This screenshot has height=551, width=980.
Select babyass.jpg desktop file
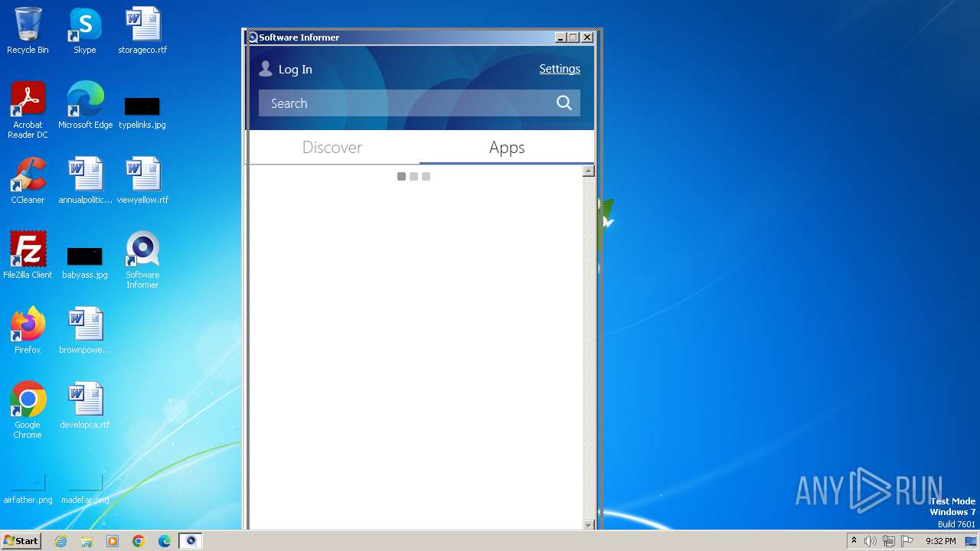click(85, 261)
